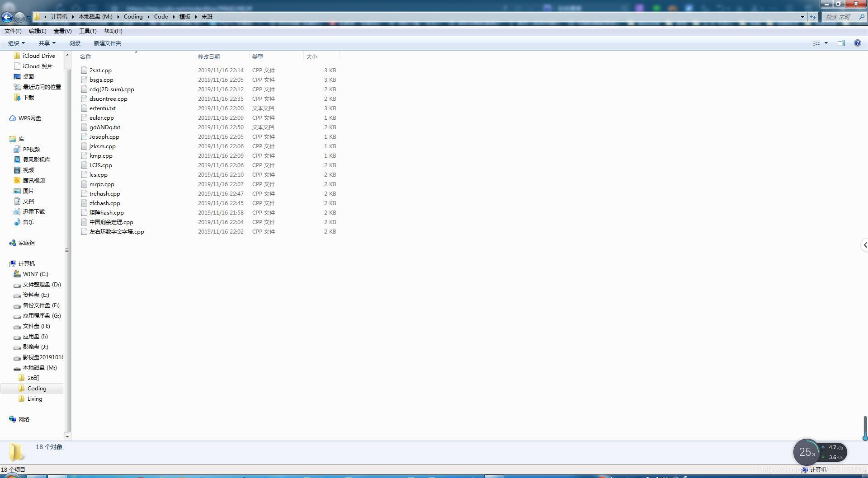Select file 左右环数字金字塔.cpp
Screen dimensions: 868x478
(x=117, y=231)
